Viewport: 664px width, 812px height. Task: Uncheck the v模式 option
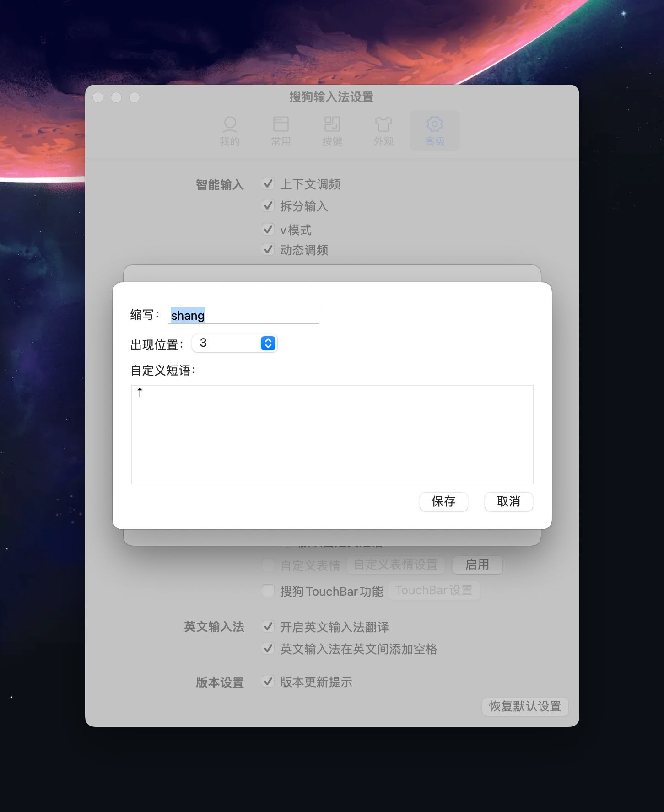point(268,229)
